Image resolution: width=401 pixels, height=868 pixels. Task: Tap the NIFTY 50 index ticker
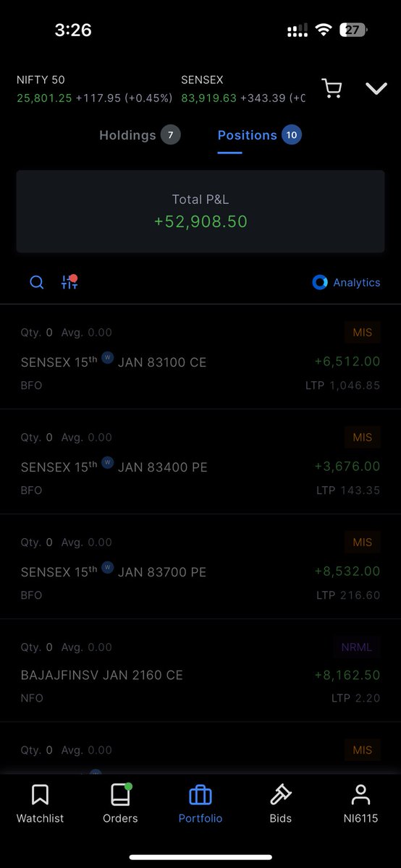point(94,89)
